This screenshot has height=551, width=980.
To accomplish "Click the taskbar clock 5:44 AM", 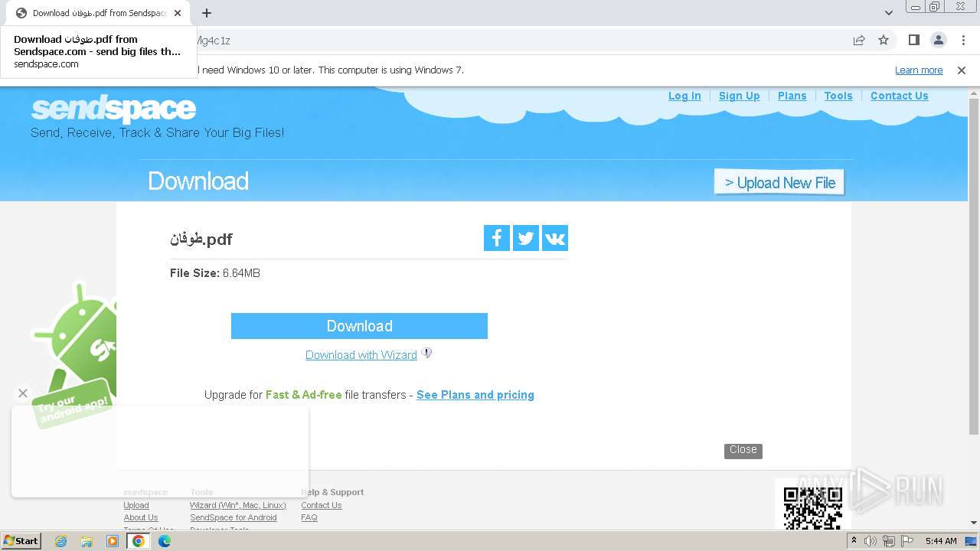I will pyautogui.click(x=941, y=541).
